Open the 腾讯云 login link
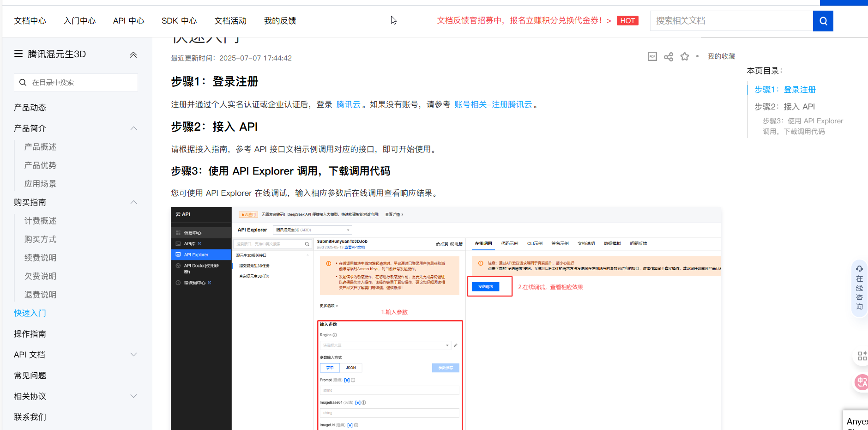868x430 pixels. coord(348,104)
